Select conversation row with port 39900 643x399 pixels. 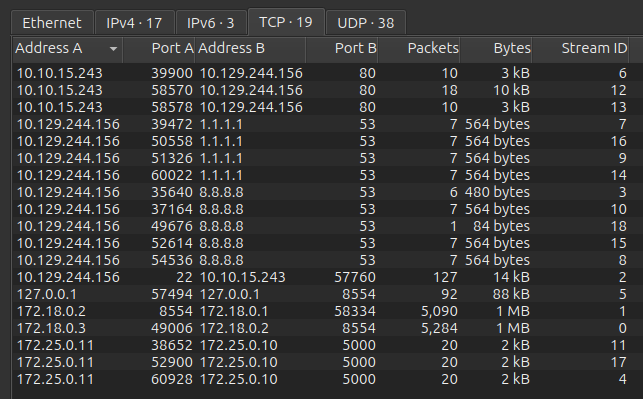pyautogui.click(x=321, y=73)
